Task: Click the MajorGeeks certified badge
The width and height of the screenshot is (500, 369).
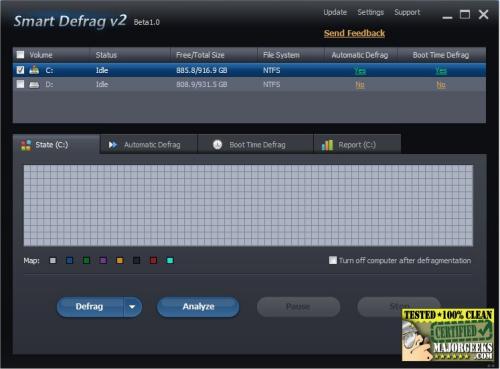Action: point(448,335)
